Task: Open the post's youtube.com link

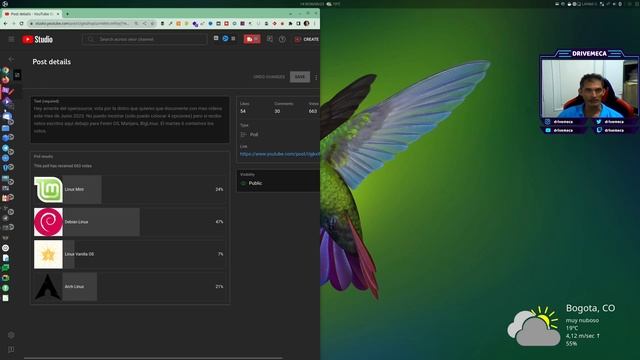Action: (x=280, y=154)
